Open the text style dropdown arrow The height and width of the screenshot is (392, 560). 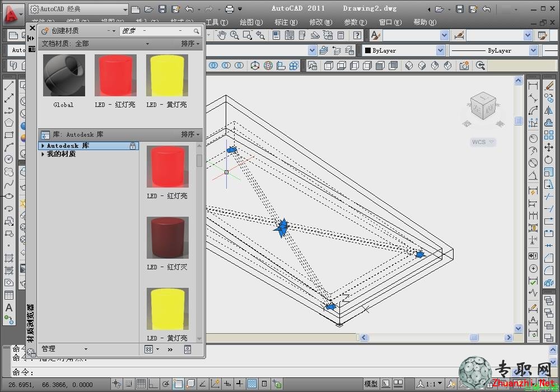[444, 35]
